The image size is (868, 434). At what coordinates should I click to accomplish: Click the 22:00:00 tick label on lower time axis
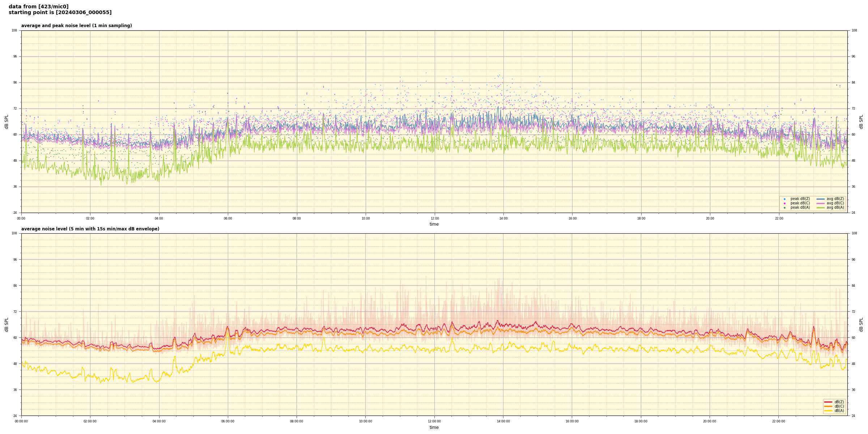coord(778,421)
